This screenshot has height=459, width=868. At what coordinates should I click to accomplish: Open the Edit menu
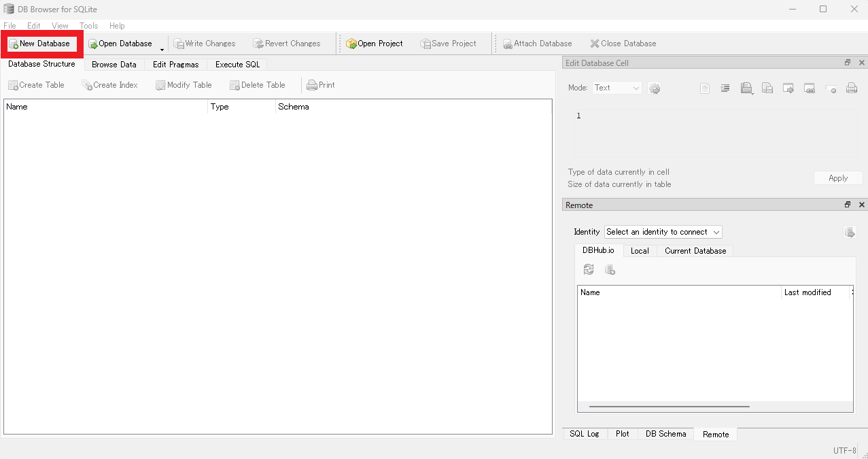point(34,26)
